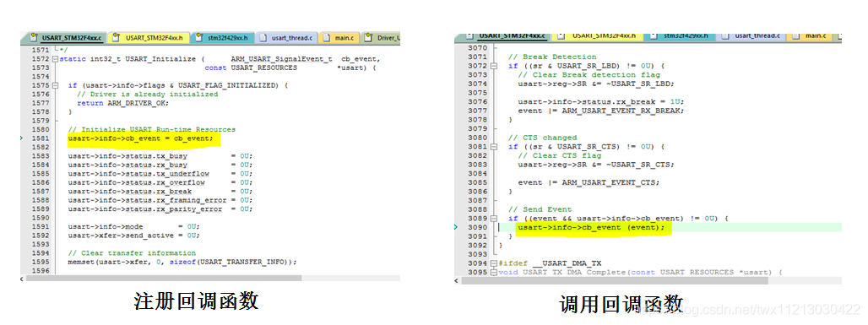The height and width of the screenshot is (325, 868).
Task: Click the comment '// Initialize USART Run-time Resources'
Action: point(152,129)
